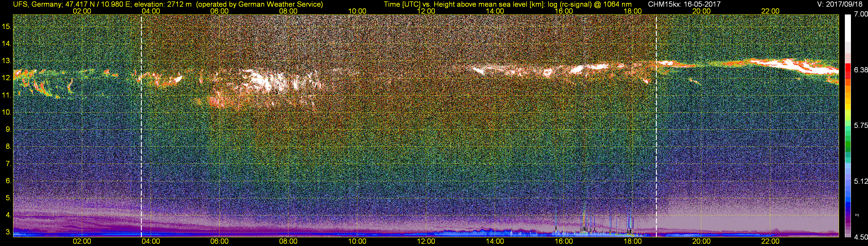
Task: Click the '20:00' label on the top time axis
Action: 702,11
